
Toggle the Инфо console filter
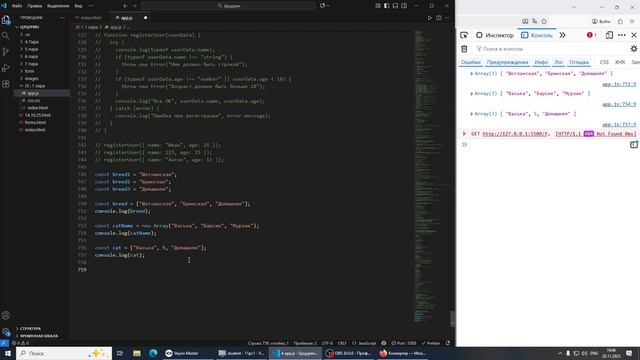point(541,62)
